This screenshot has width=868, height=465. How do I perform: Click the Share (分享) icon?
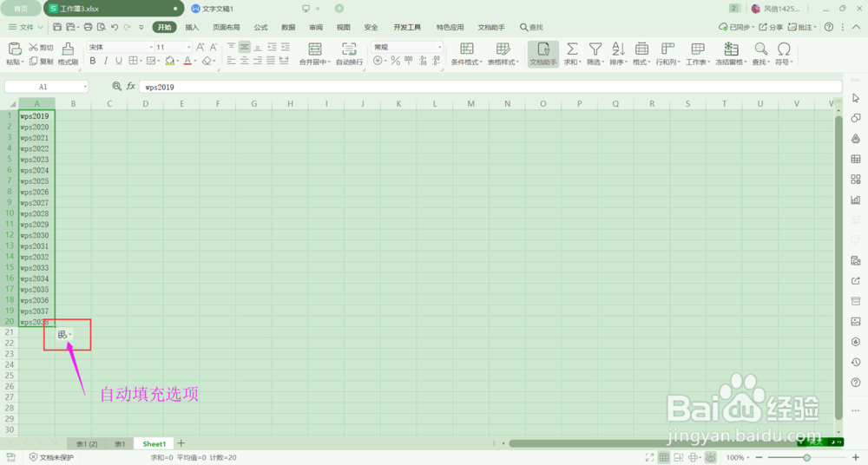point(771,27)
